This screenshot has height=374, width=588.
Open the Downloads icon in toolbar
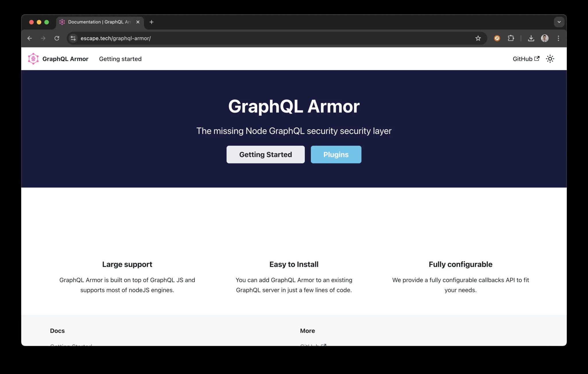click(531, 38)
